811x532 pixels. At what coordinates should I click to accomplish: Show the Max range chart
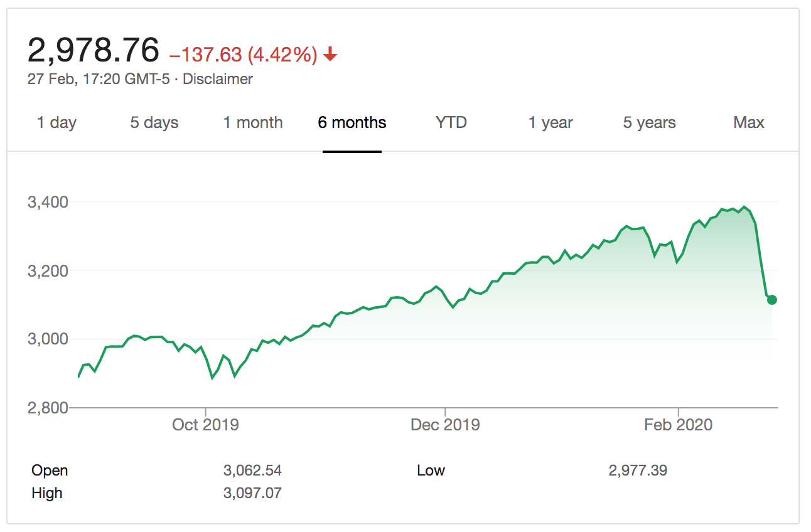pos(748,122)
